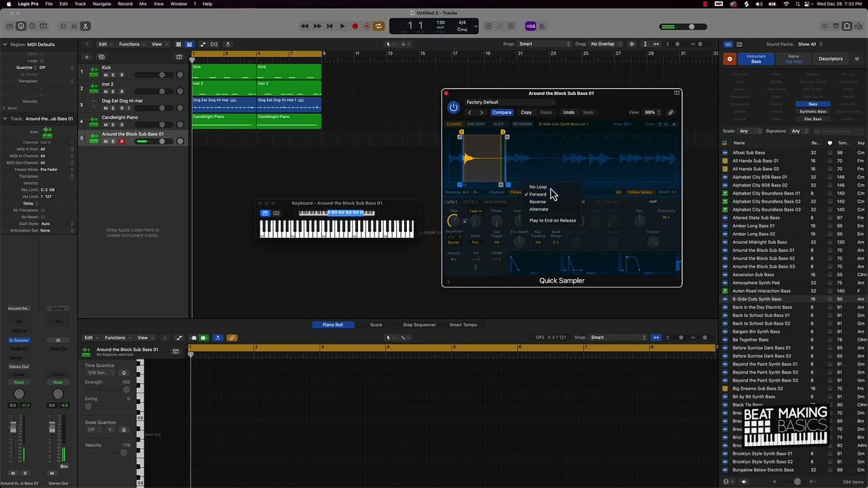Solo the Inst 2 track
Image resolution: width=868 pixels, height=488 pixels.
tap(113, 91)
